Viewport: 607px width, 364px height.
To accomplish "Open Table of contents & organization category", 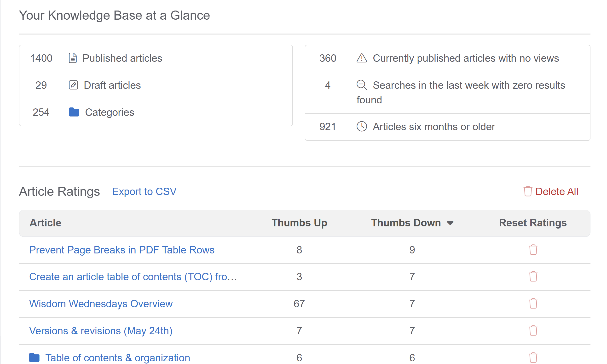I will [x=118, y=358].
